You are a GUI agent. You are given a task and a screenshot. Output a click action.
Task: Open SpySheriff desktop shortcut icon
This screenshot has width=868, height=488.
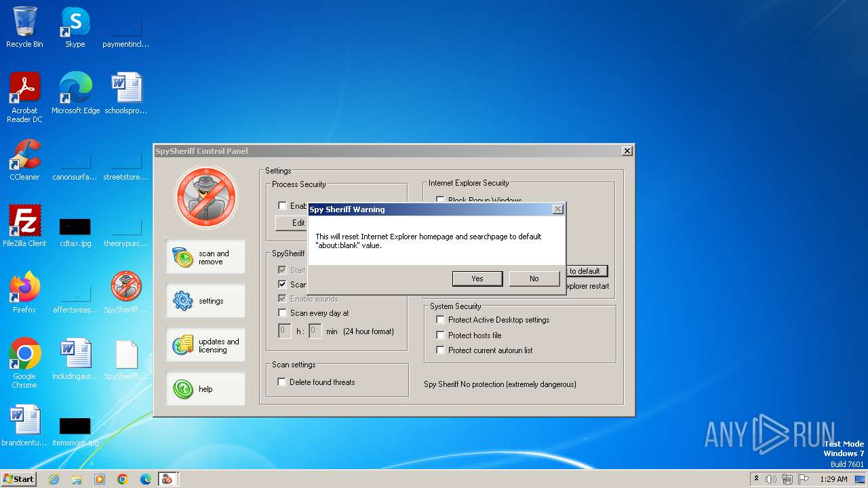click(126, 292)
